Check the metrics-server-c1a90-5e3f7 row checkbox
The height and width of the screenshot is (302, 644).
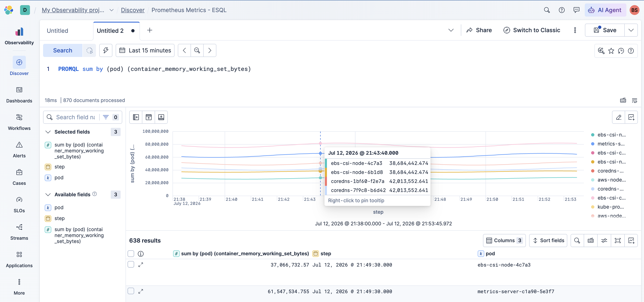[x=131, y=291]
